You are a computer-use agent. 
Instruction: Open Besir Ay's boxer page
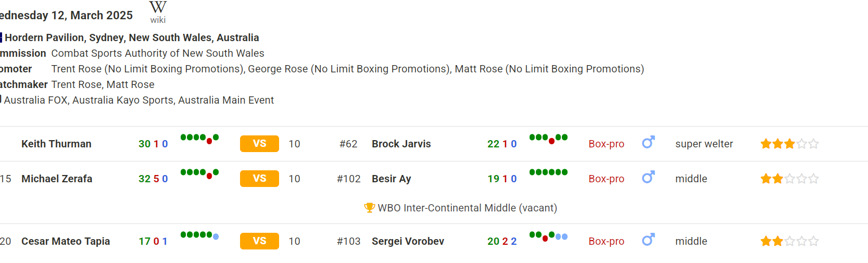392,179
